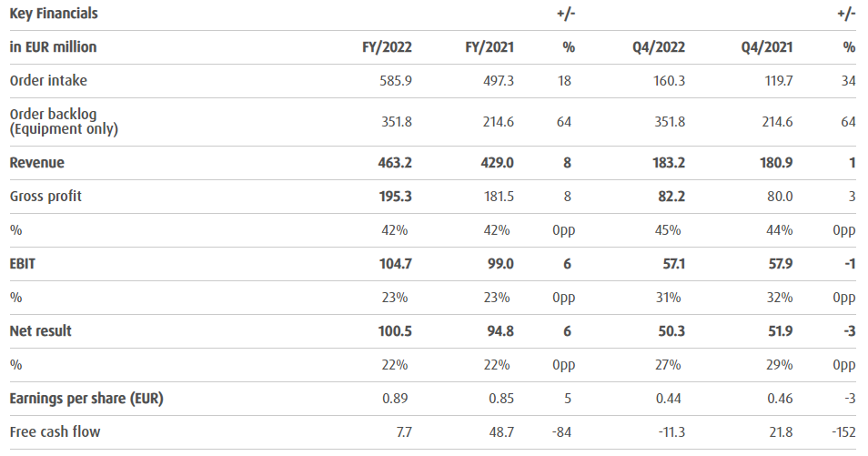Select the Q4/2022 column header
The width and height of the screenshot is (868, 456).
click(659, 47)
